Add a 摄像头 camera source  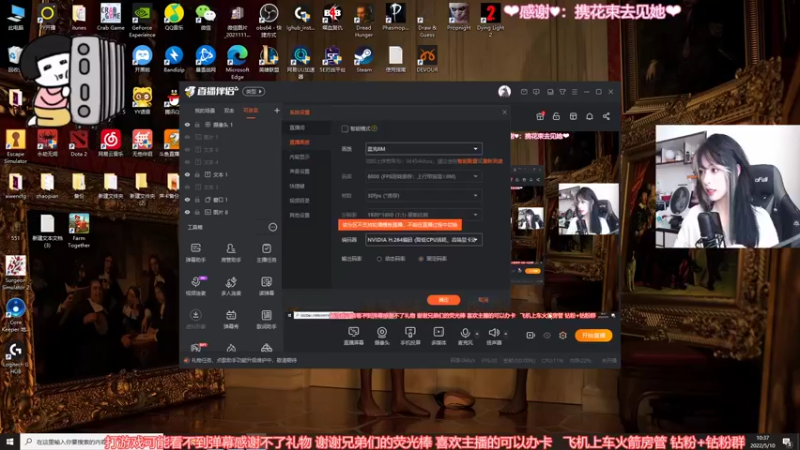click(x=382, y=336)
